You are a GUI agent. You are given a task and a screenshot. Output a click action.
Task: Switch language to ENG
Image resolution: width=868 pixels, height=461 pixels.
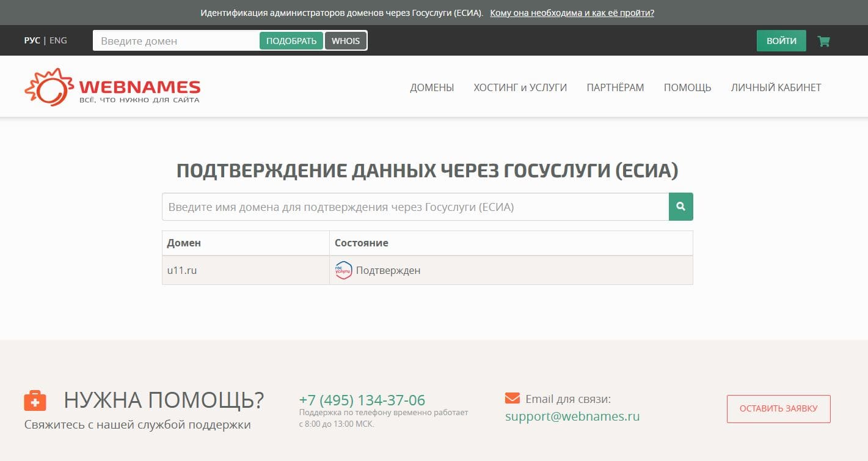(x=58, y=40)
